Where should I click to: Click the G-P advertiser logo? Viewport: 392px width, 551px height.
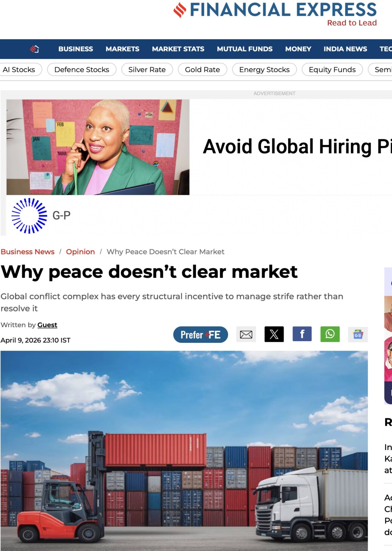coord(41,215)
